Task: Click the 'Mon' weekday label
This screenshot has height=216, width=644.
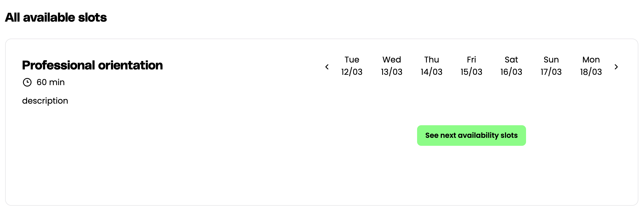Action: (x=591, y=60)
